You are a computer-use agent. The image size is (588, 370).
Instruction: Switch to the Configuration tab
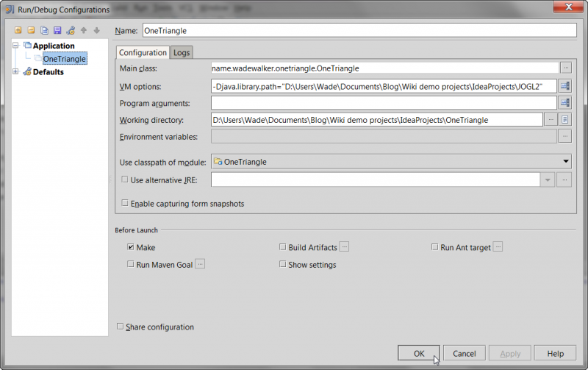click(143, 52)
